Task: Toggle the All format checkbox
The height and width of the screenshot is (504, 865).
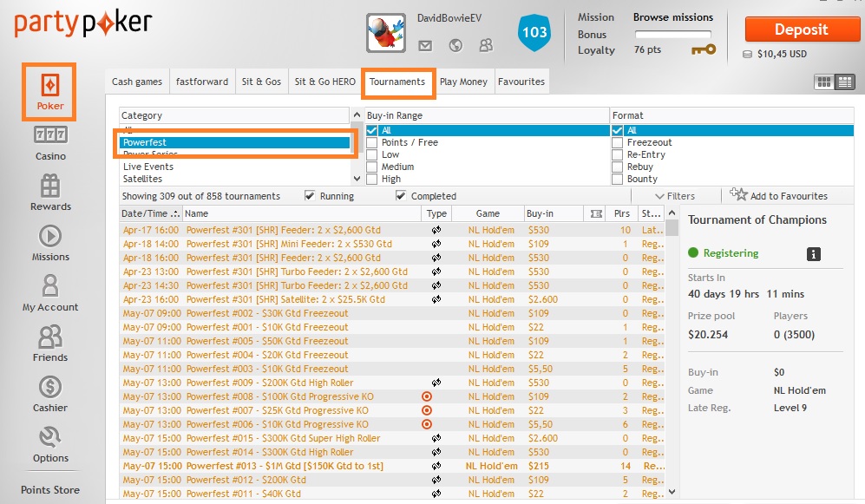Action: [618, 130]
